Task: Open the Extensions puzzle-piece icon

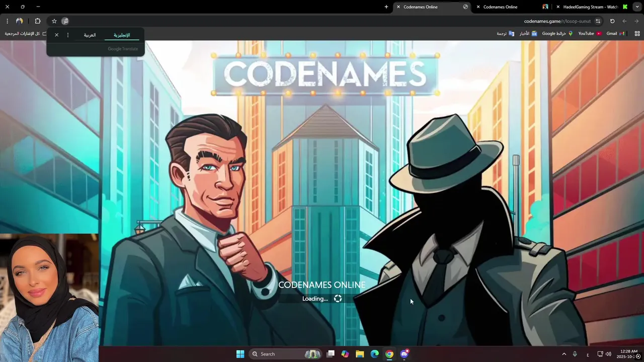Action: coord(38,21)
